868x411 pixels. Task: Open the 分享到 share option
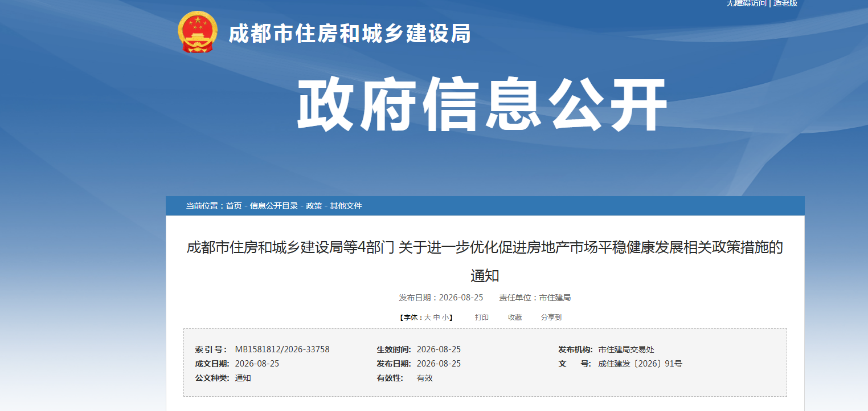click(x=551, y=318)
